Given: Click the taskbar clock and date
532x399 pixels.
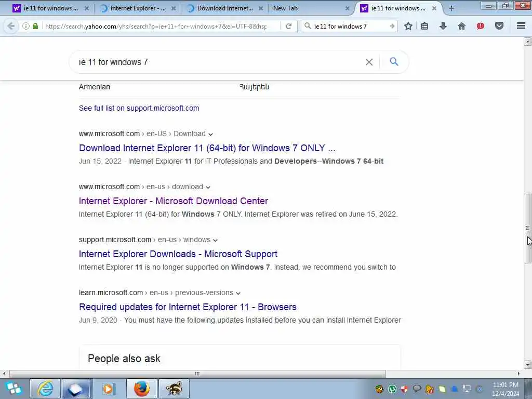Looking at the screenshot, I should click(x=506, y=389).
